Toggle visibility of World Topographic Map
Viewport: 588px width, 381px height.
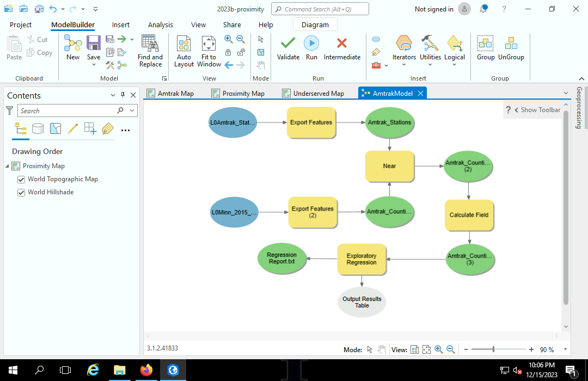pyautogui.click(x=21, y=179)
